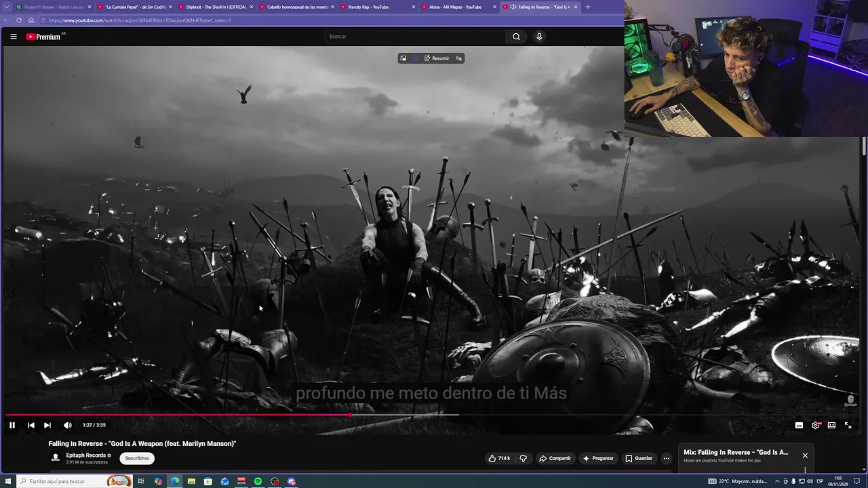The height and width of the screenshot is (488, 868).
Task: Open Task View on the taskbar
Action: pos(141,481)
